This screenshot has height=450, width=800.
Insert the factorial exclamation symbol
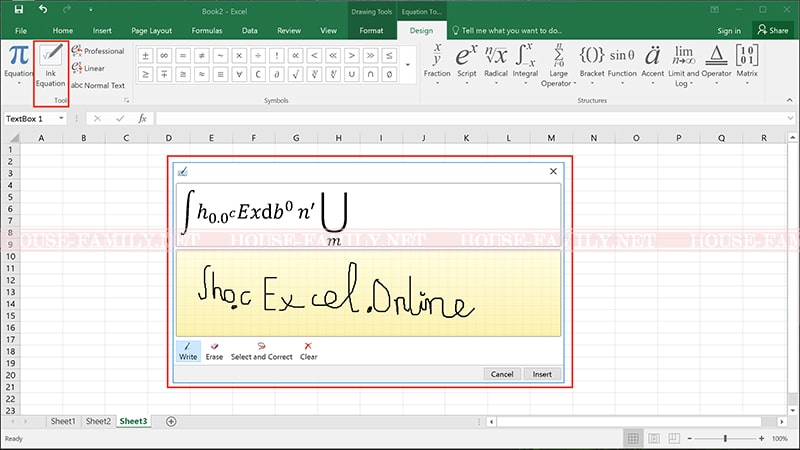click(277, 56)
